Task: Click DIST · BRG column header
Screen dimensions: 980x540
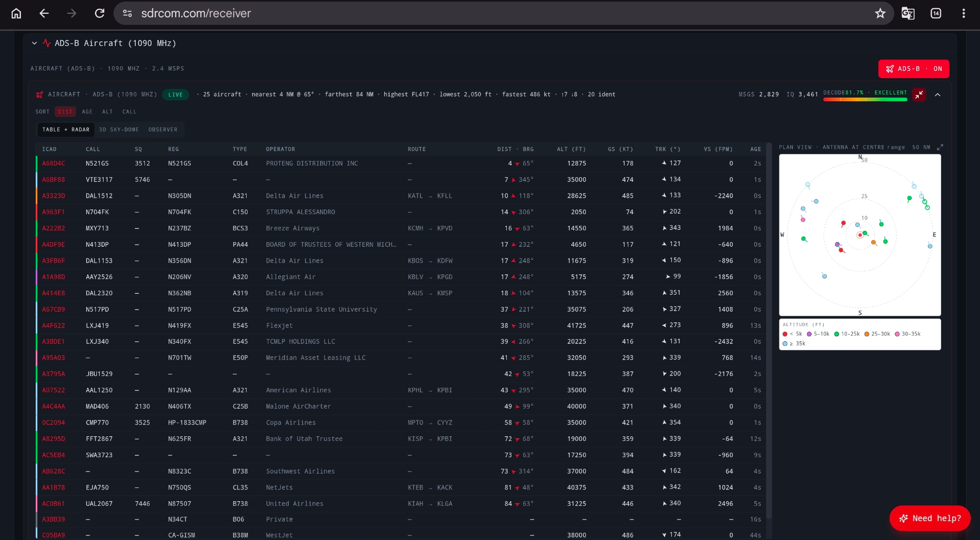Action: [x=516, y=149]
